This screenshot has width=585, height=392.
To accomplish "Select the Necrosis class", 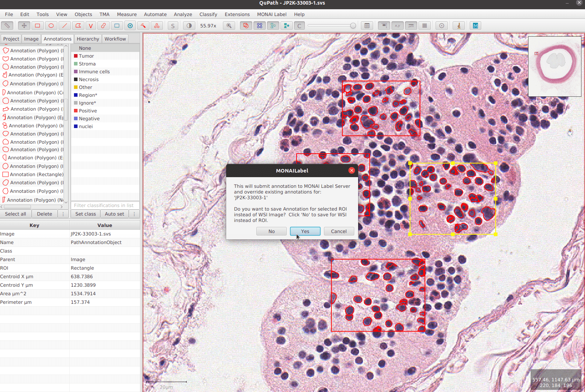I will 105,79.
